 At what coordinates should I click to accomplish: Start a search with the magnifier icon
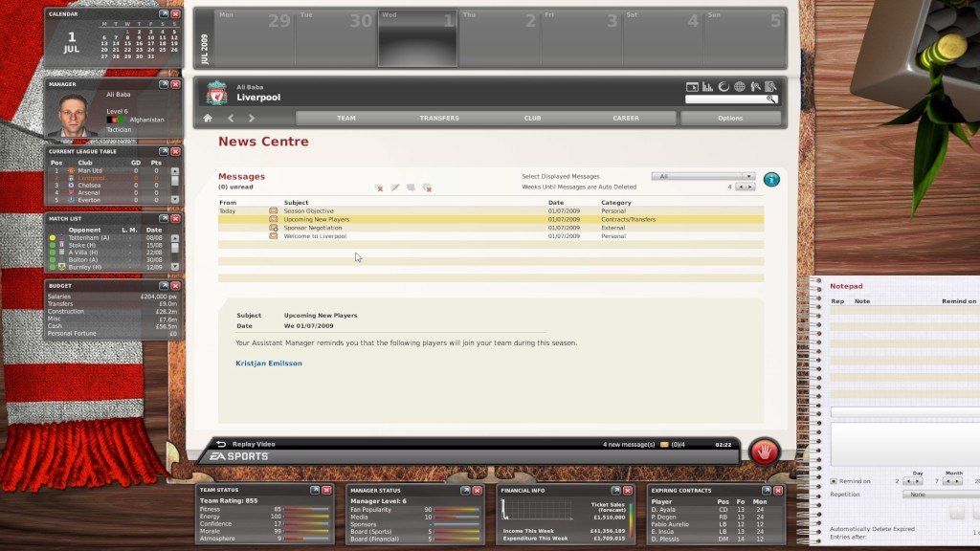[x=771, y=99]
